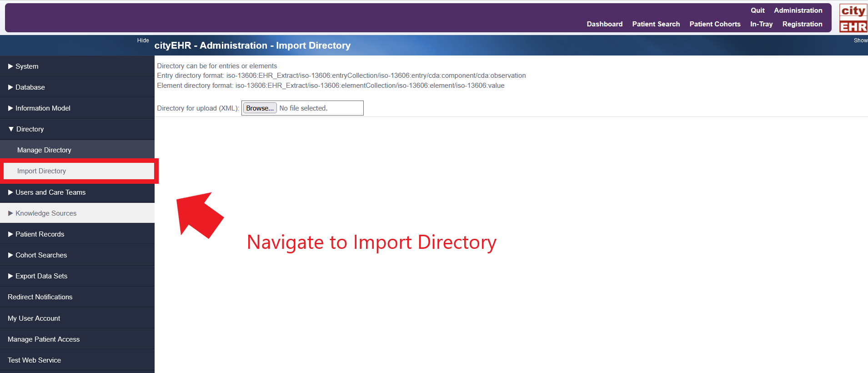
Task: Open the In-Tray link
Action: click(762, 24)
